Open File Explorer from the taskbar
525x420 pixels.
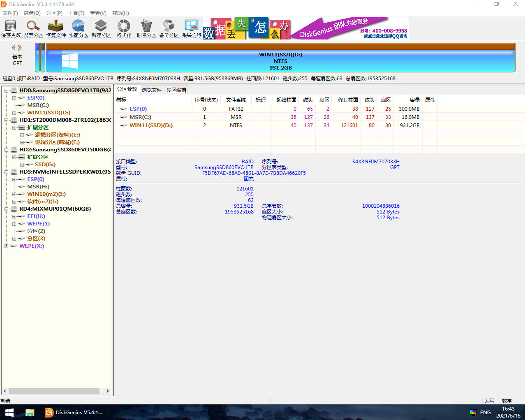coord(30,412)
